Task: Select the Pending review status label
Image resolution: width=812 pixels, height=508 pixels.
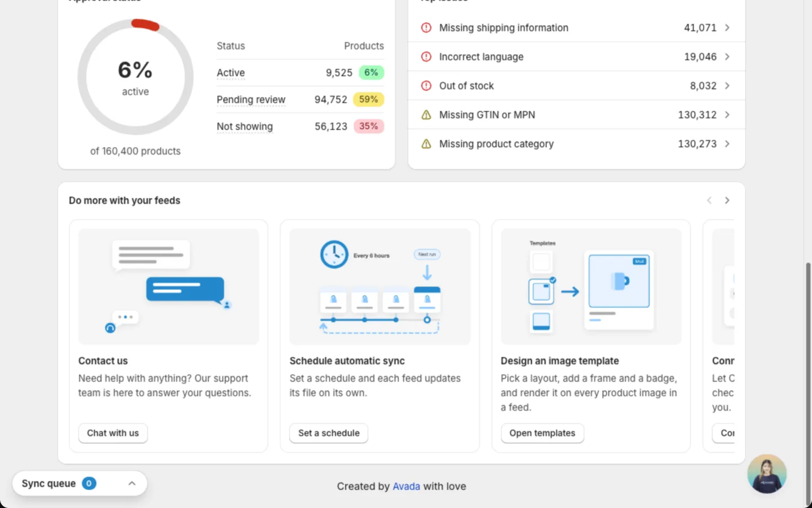Action: pyautogui.click(x=251, y=99)
